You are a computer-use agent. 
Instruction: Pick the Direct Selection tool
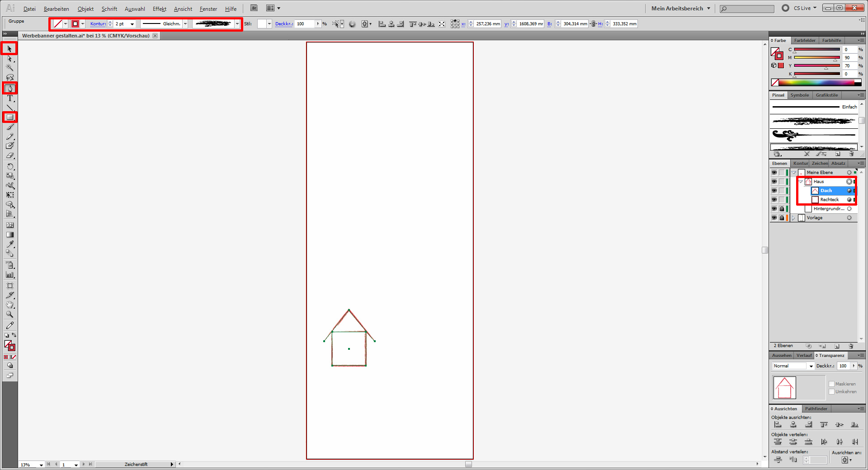pos(10,58)
